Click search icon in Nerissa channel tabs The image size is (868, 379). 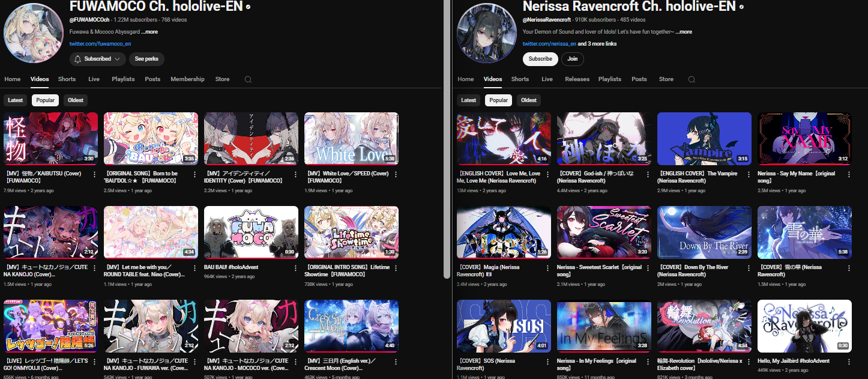pyautogui.click(x=692, y=79)
